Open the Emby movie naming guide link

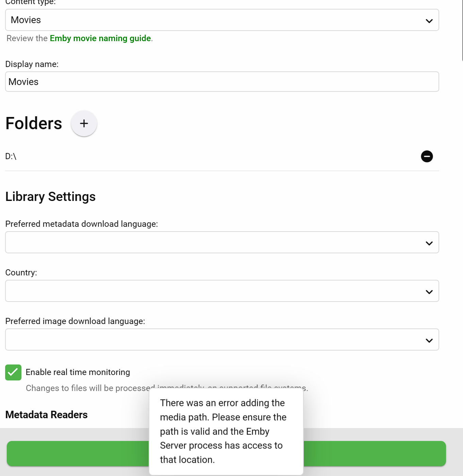[x=100, y=38]
